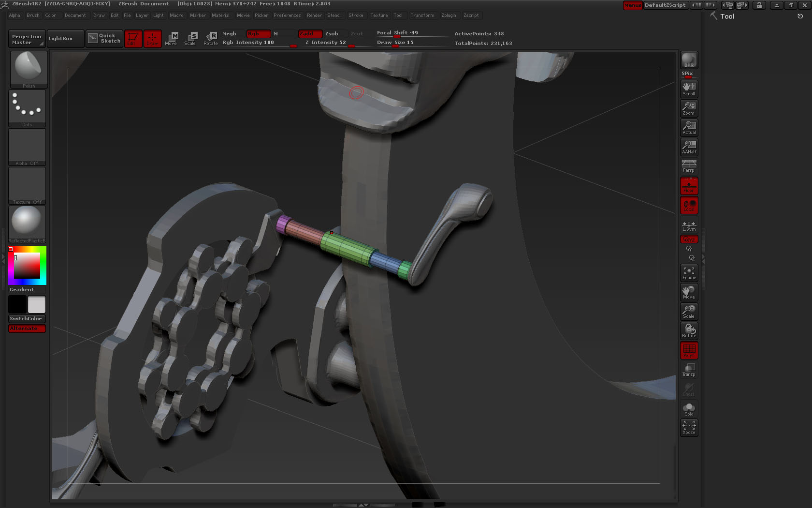Toggle Solo mode button
Image resolution: width=812 pixels, height=508 pixels.
click(x=689, y=409)
